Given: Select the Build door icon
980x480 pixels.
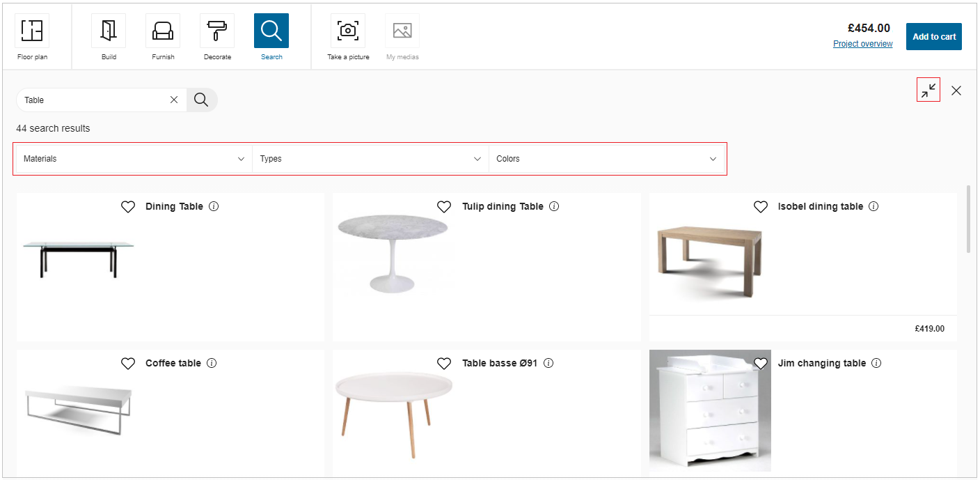Looking at the screenshot, I should [x=109, y=31].
